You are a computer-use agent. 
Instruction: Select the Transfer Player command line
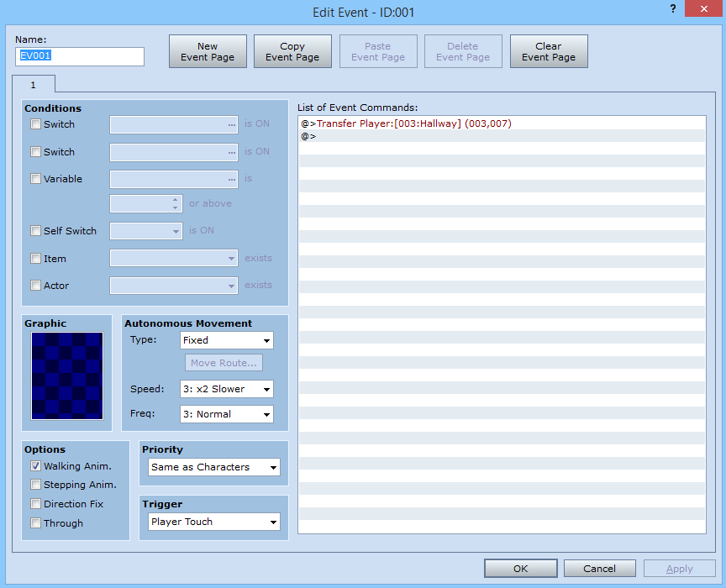407,123
